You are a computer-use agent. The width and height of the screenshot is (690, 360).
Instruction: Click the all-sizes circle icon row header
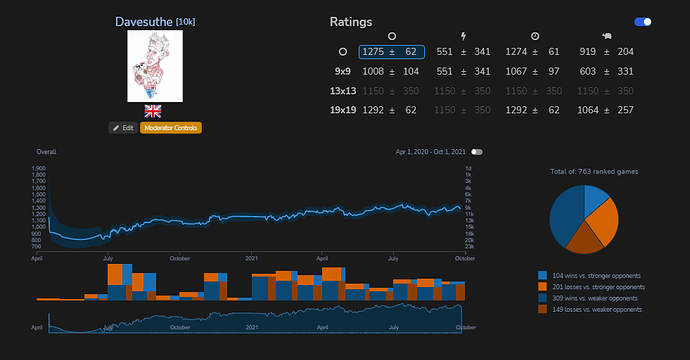point(343,52)
